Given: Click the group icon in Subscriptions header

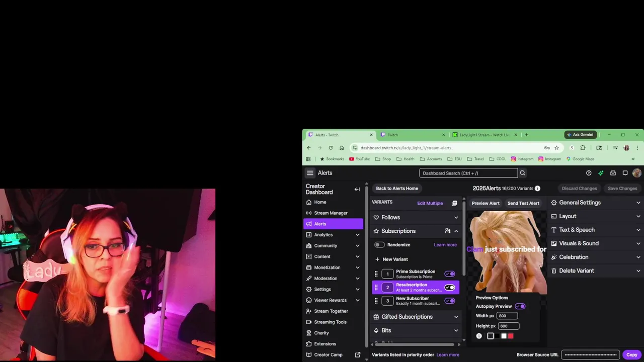Looking at the screenshot, I should tap(447, 231).
